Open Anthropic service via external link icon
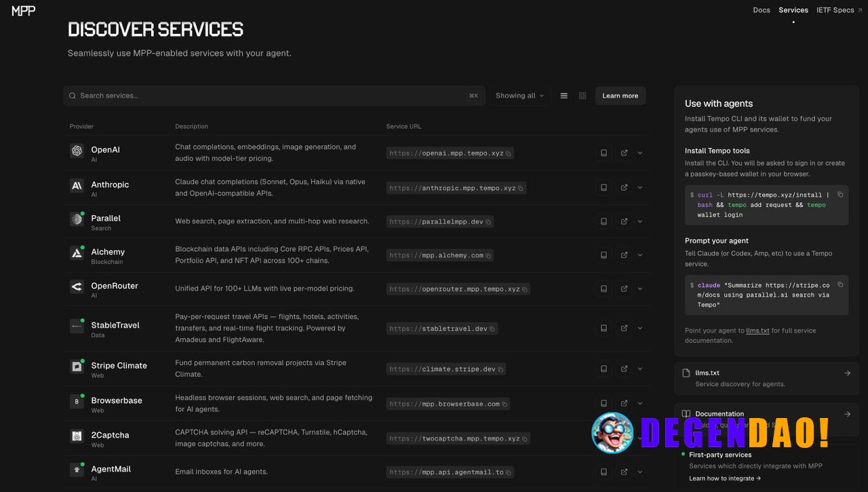The width and height of the screenshot is (868, 492). (x=624, y=187)
